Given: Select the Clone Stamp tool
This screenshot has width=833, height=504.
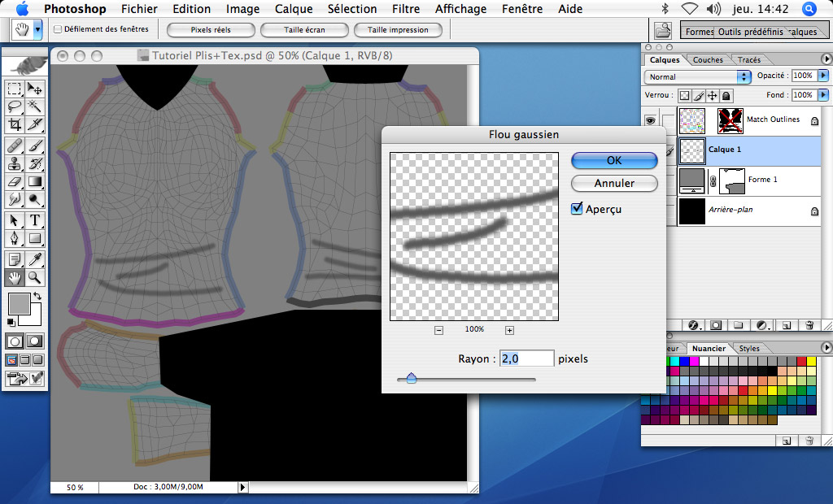Looking at the screenshot, I should pyautogui.click(x=15, y=163).
